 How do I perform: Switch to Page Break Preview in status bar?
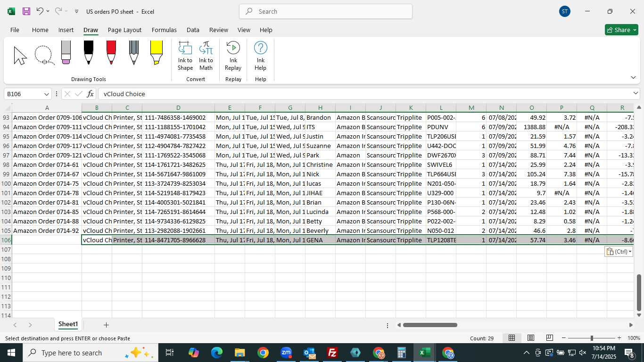coord(549,338)
